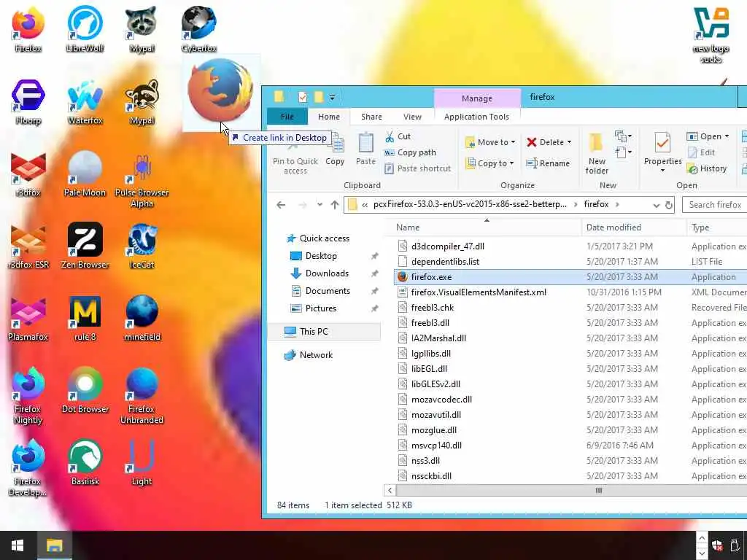
Task: Launch the Waterfox desktop icon
Action: pos(85,101)
